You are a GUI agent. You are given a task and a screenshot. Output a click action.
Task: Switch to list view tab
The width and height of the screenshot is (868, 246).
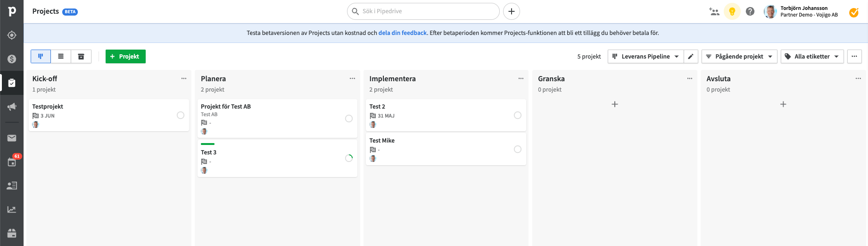click(x=61, y=57)
